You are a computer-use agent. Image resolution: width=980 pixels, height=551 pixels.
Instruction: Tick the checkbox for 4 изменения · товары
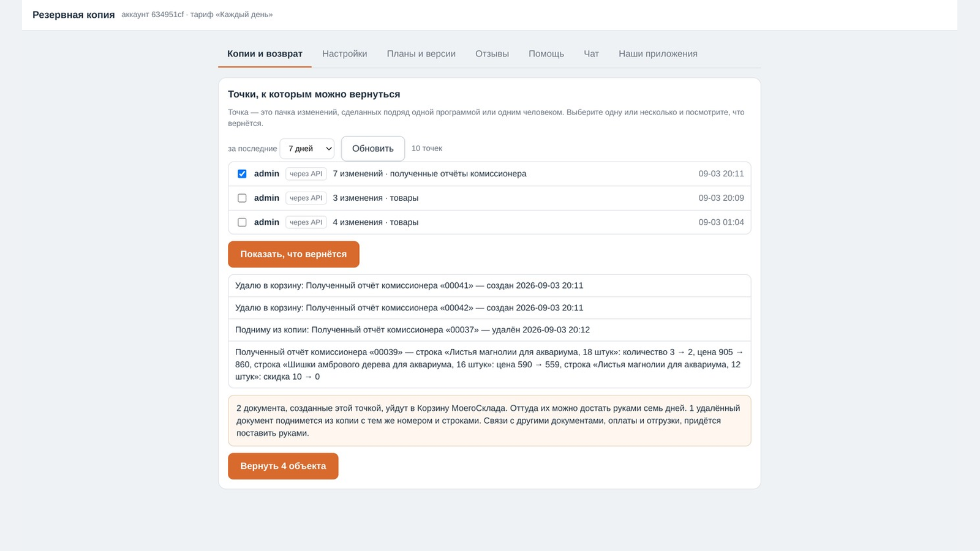tap(242, 222)
